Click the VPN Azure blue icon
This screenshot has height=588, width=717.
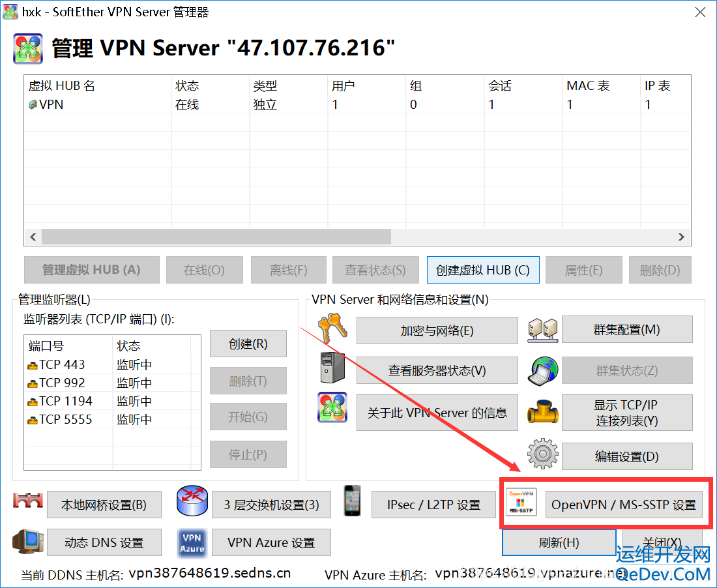pyautogui.click(x=192, y=542)
